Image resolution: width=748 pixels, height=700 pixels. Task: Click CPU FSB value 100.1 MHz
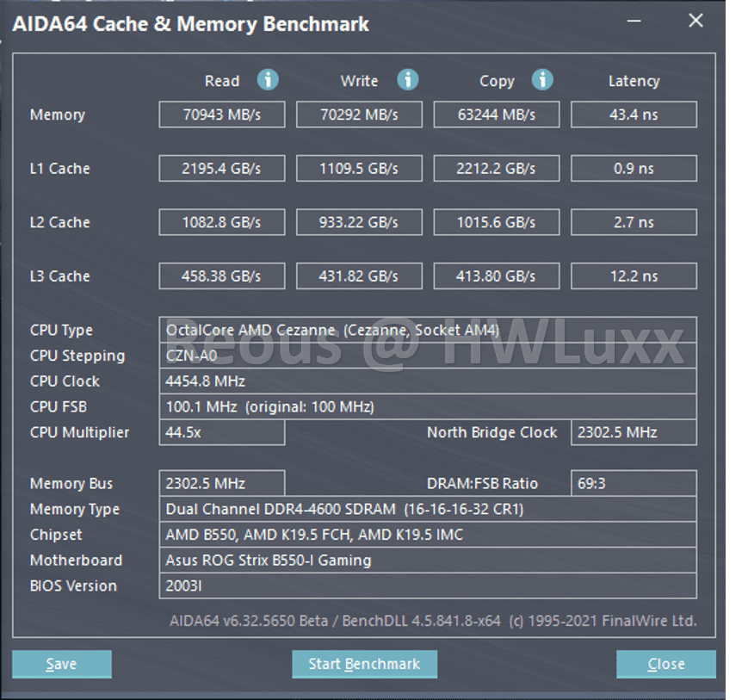point(428,407)
